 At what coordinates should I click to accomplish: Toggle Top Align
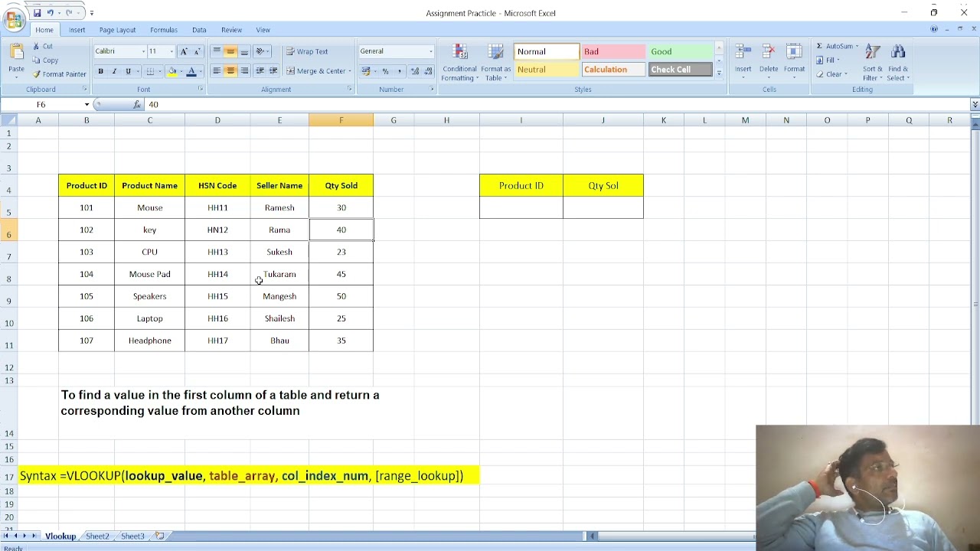[217, 51]
